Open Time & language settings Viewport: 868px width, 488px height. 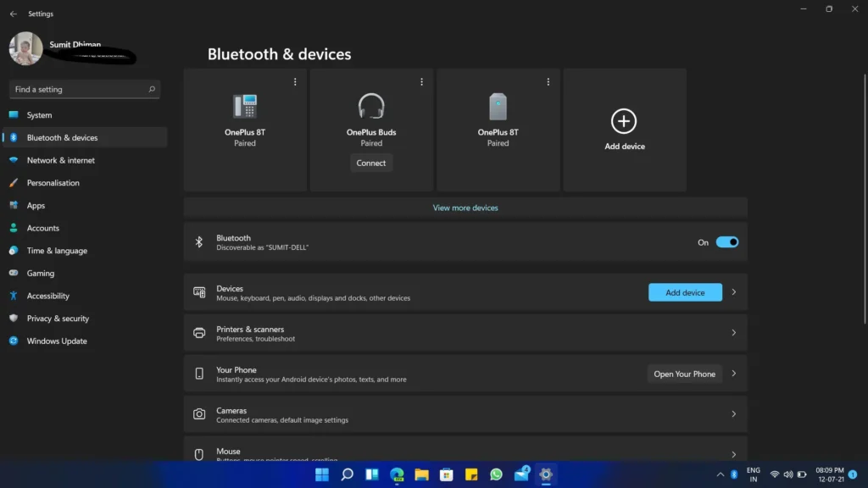pos(85,251)
